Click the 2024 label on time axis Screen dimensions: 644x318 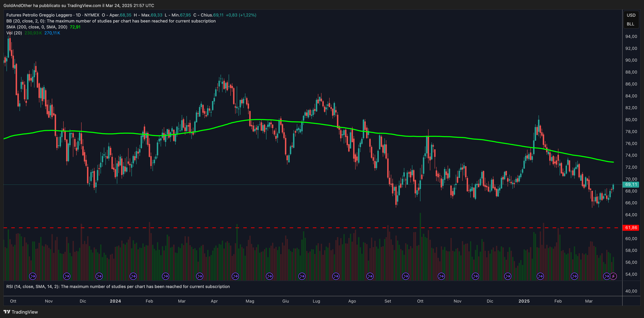click(x=115, y=301)
